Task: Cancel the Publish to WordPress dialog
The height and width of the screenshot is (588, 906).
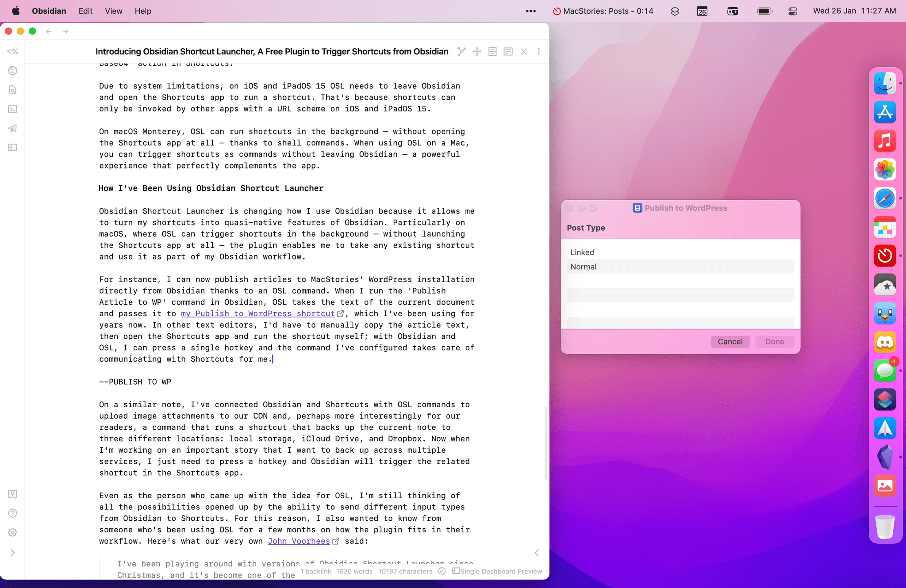Action: pos(730,342)
